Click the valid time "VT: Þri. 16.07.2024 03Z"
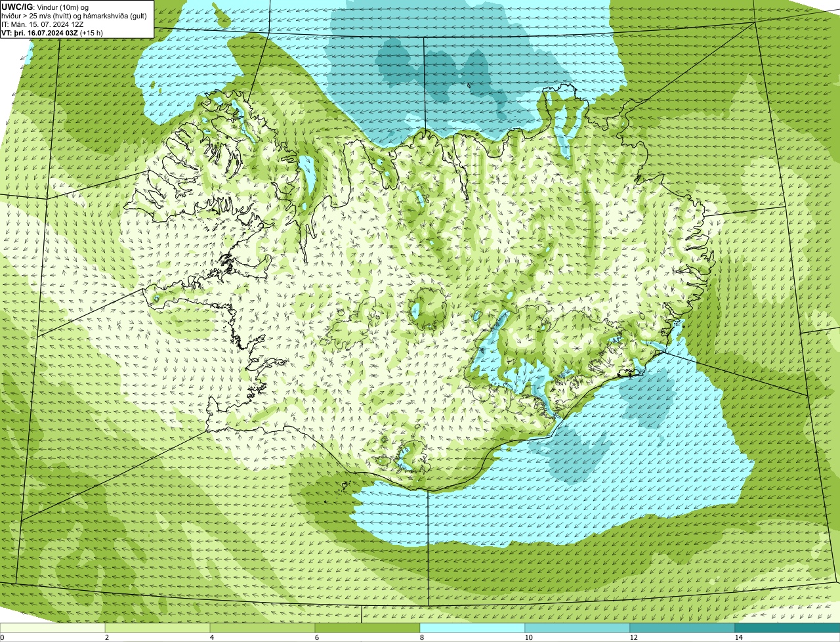 point(41,32)
